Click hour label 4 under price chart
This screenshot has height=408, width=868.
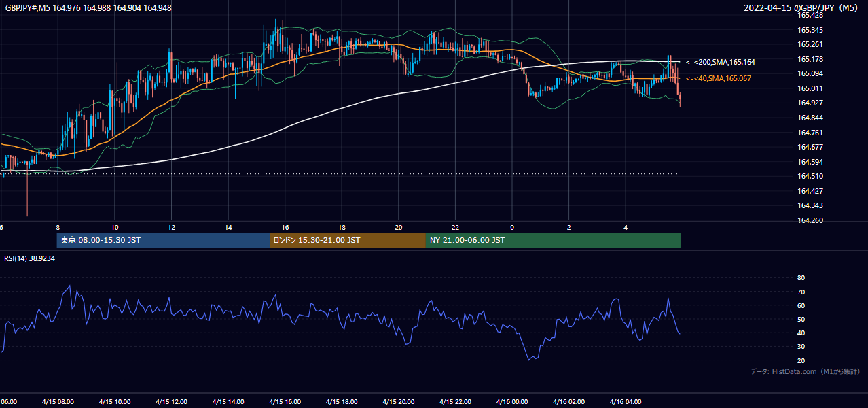point(626,227)
